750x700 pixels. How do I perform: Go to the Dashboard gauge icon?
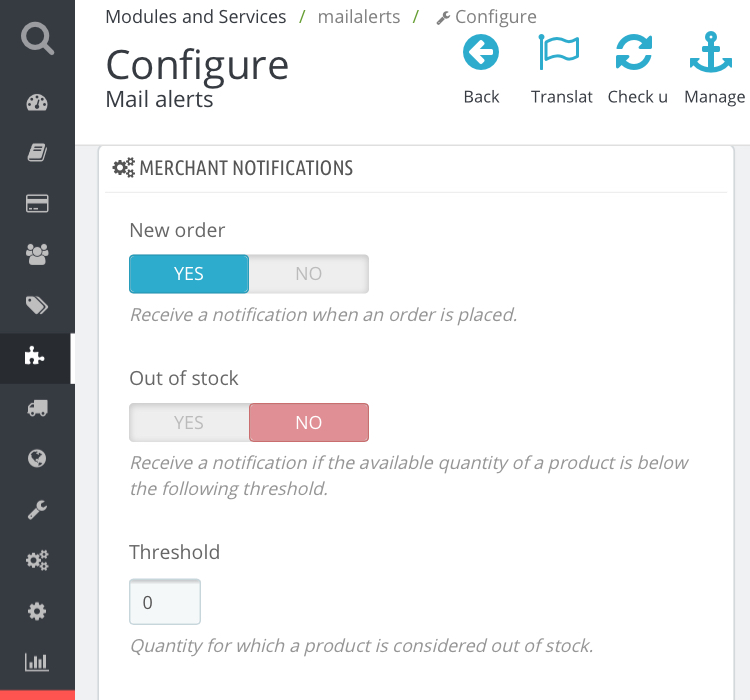point(37,103)
